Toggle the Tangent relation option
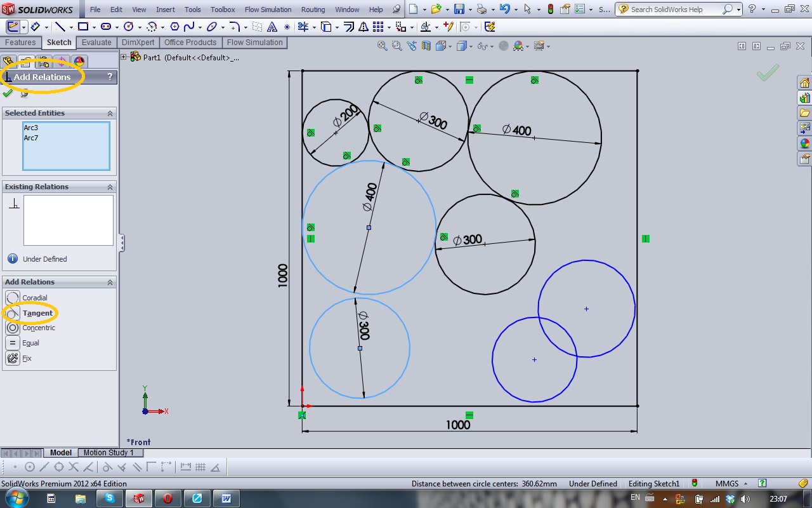This screenshot has width=812, height=508. [x=37, y=313]
